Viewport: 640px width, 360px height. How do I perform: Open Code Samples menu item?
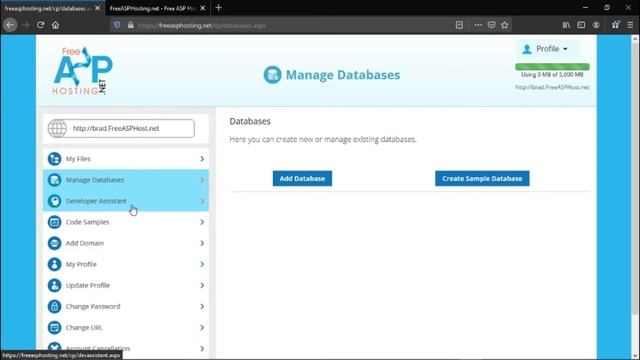point(126,222)
